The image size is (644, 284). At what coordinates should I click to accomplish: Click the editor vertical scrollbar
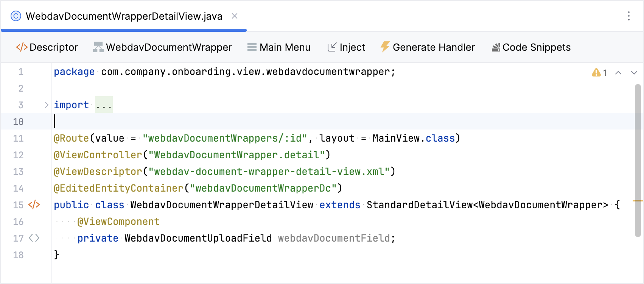click(638, 159)
